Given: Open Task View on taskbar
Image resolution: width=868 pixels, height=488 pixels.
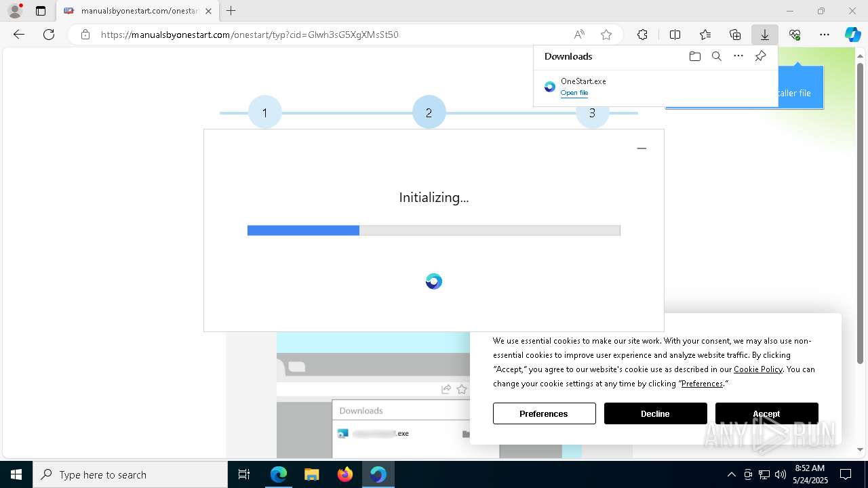Looking at the screenshot, I should (x=244, y=474).
